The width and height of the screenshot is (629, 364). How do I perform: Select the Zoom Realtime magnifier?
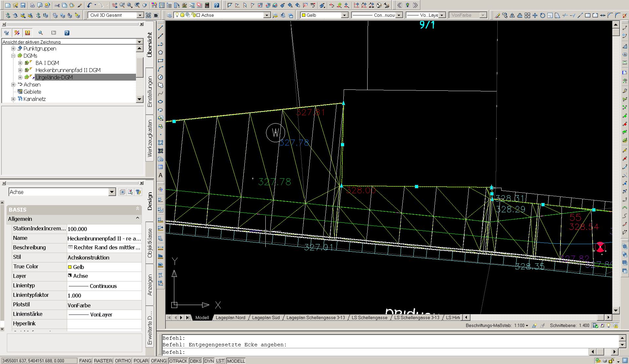point(122,5)
